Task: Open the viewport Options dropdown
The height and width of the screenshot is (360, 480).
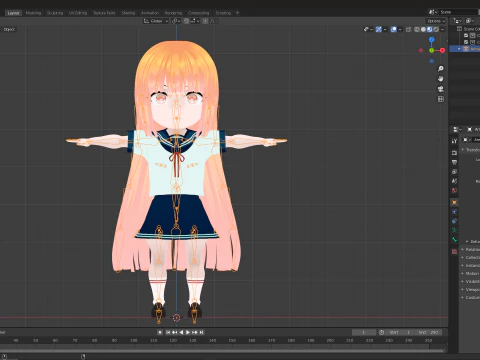Action: coord(436,21)
